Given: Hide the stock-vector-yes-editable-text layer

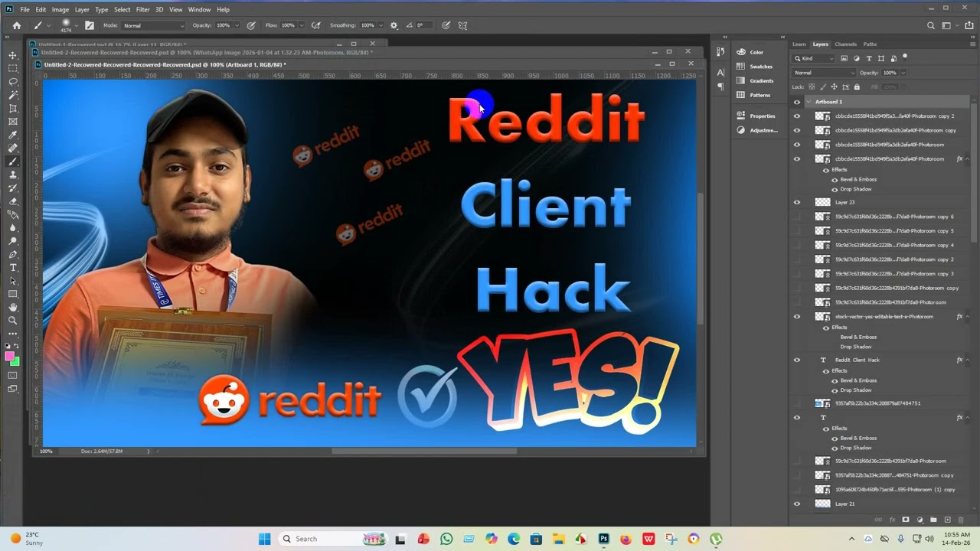Looking at the screenshot, I should pos(797,317).
